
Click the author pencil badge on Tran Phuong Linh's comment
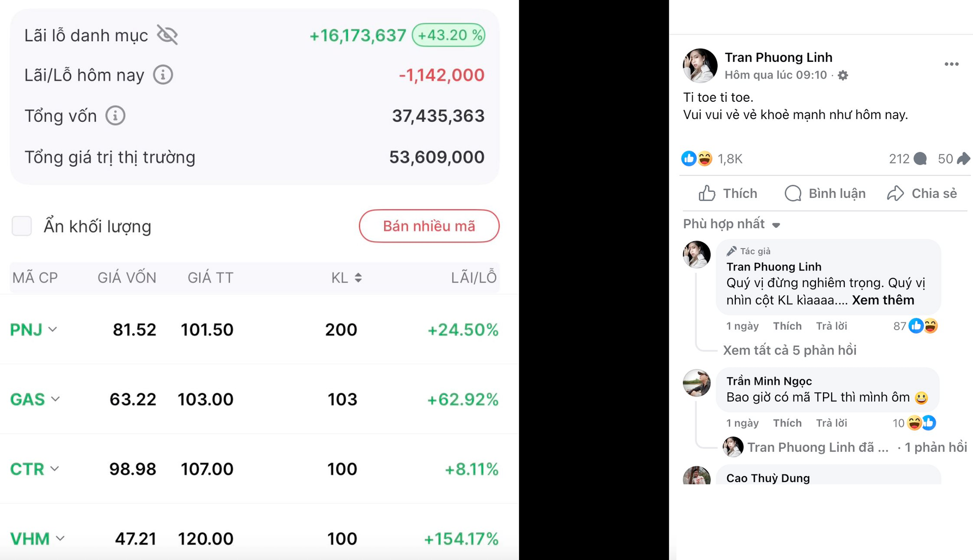click(x=732, y=250)
